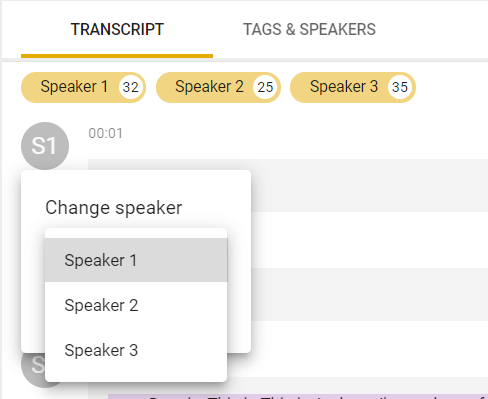This screenshot has width=488, height=399.
Task: Click the first gray transcript row
Action: (x=369, y=185)
